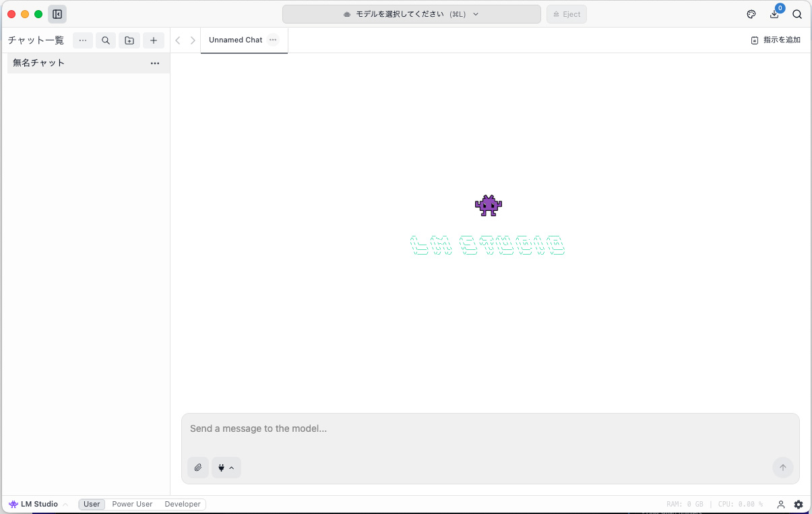812x514 pixels.
Task: Open the downloads icon with badge
Action: pyautogui.click(x=774, y=14)
